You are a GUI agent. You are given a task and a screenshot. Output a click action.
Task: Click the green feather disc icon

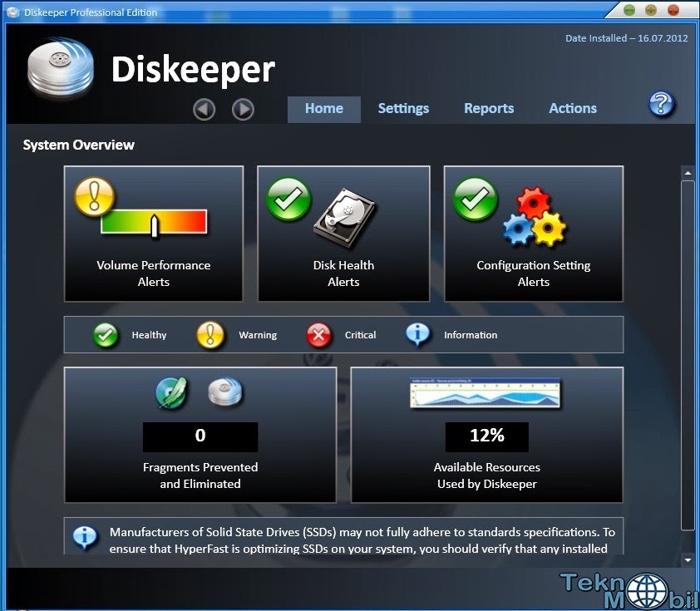coord(172,392)
